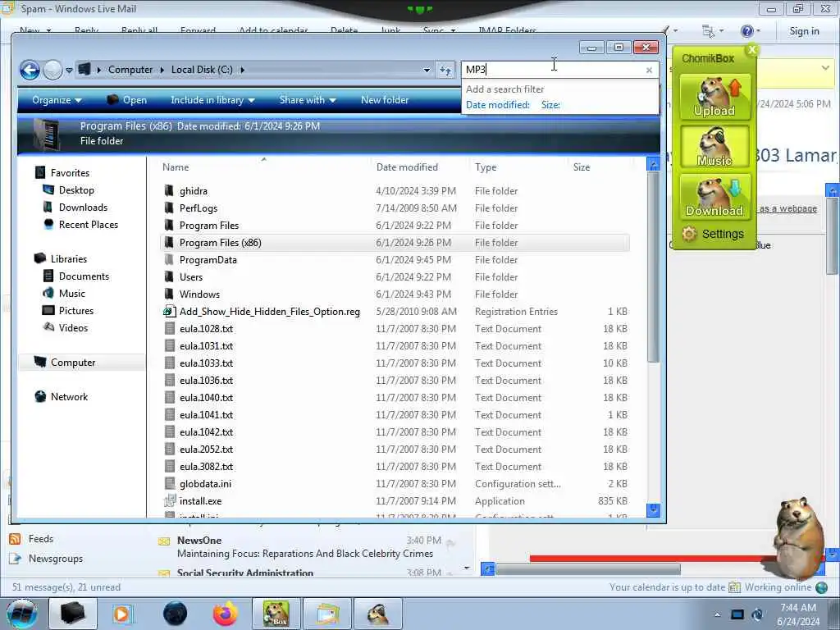Click Open in the Explorer toolbar
Image resolution: width=840 pixels, height=630 pixels.
[127, 100]
